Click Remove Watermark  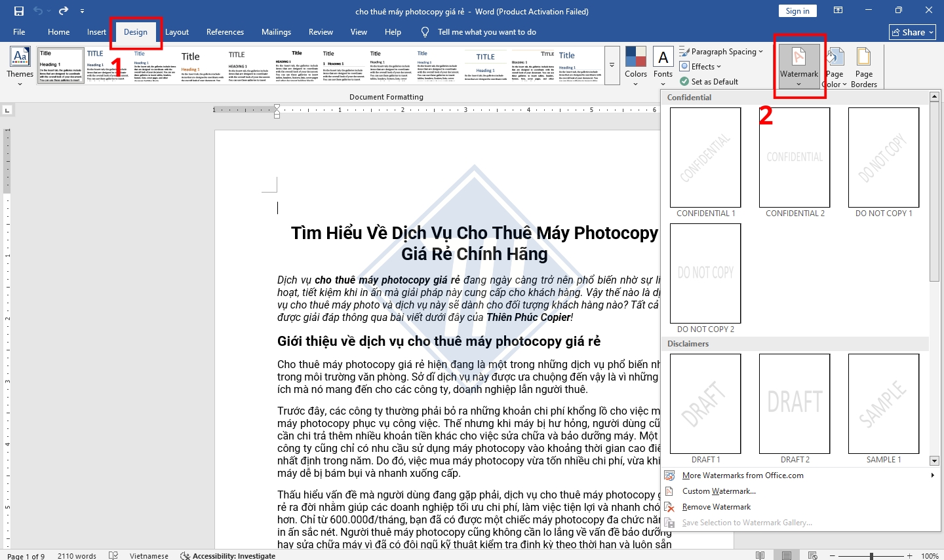click(716, 506)
